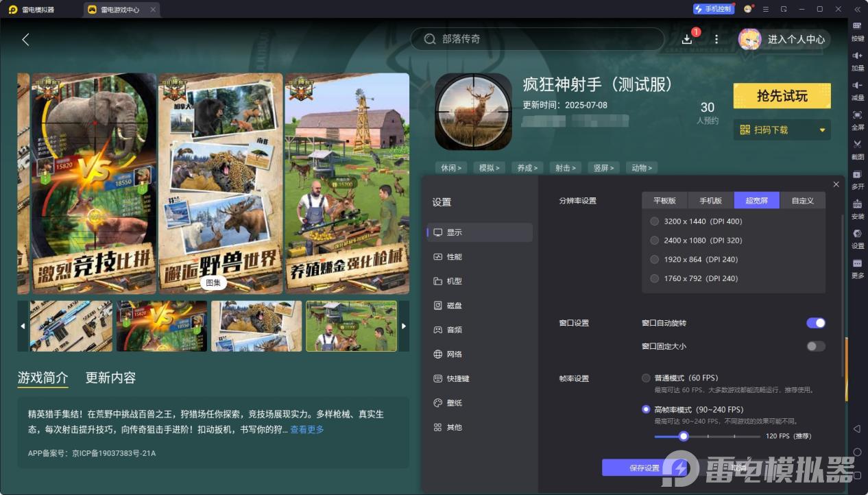
Task: Expand description with 查看更多 link
Action: (306, 430)
